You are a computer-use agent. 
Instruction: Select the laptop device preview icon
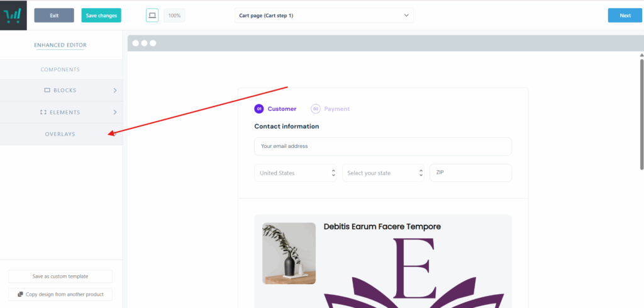[x=152, y=15]
